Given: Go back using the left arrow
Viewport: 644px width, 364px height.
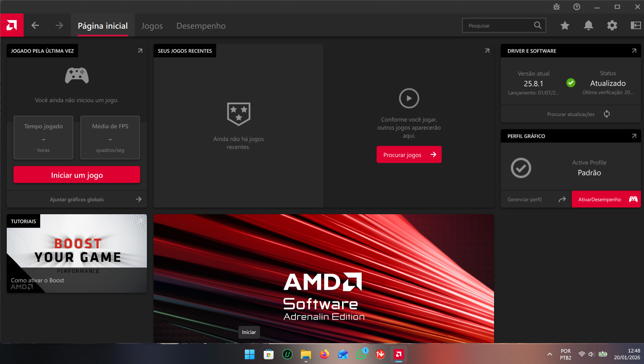Looking at the screenshot, I should pyautogui.click(x=35, y=25).
